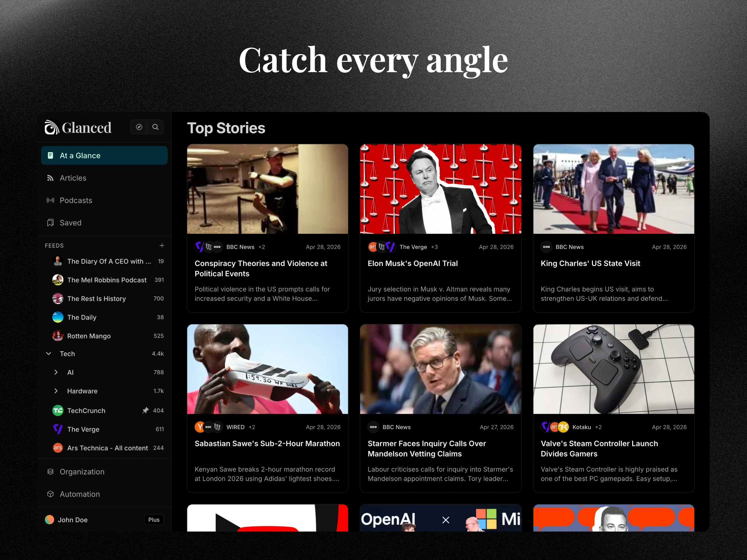This screenshot has width=747, height=560.
Task: Click BBC icon on King Charles card
Action: click(547, 247)
